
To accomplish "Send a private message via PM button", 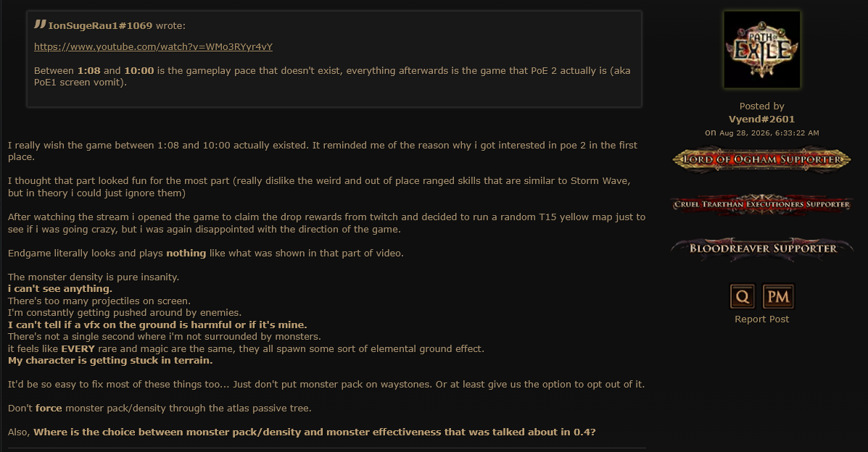I will 778,296.
